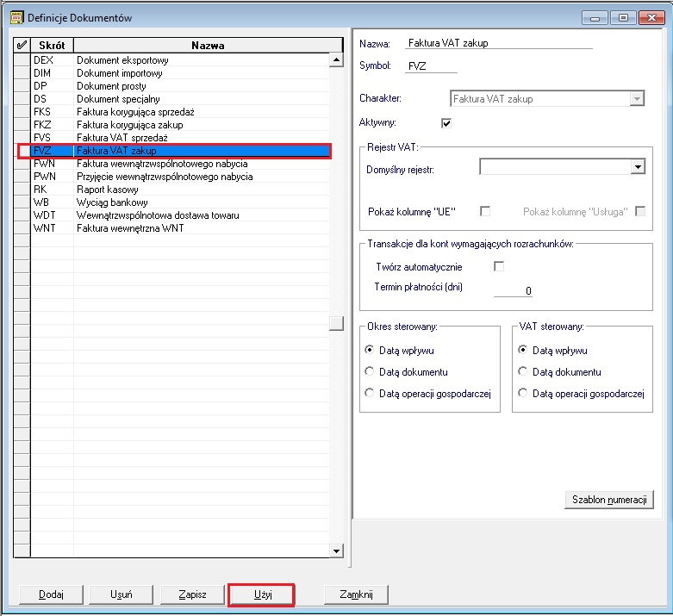
Task: Select row WDT Wewnątrzwspólnotowa dostawa towaru
Action: [x=180, y=215]
